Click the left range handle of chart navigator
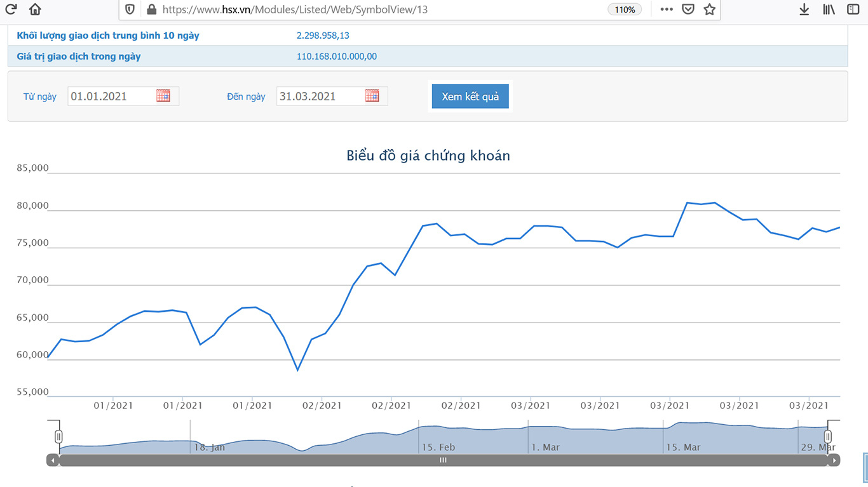The width and height of the screenshot is (868, 487). point(58,437)
